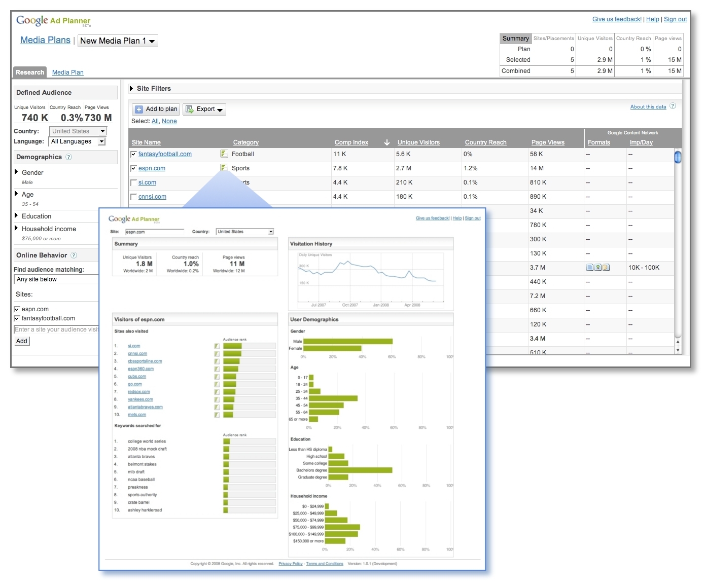Click help icon next to Demographics
Screen dimensions: 705x588
[x=69, y=157]
